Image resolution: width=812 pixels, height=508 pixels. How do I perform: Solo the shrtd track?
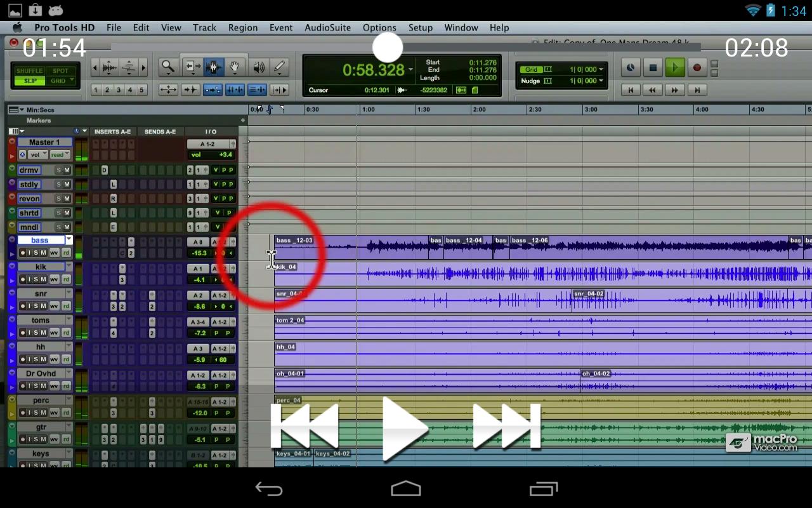[x=58, y=213]
